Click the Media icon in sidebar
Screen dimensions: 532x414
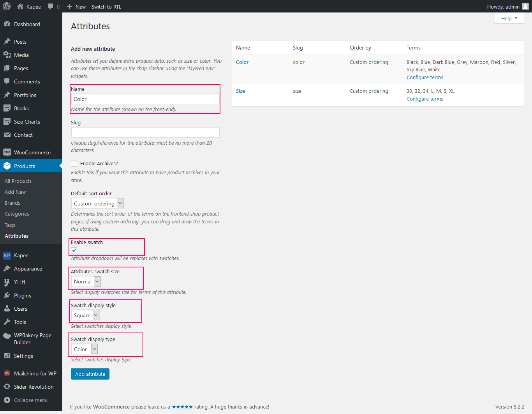tap(7, 55)
